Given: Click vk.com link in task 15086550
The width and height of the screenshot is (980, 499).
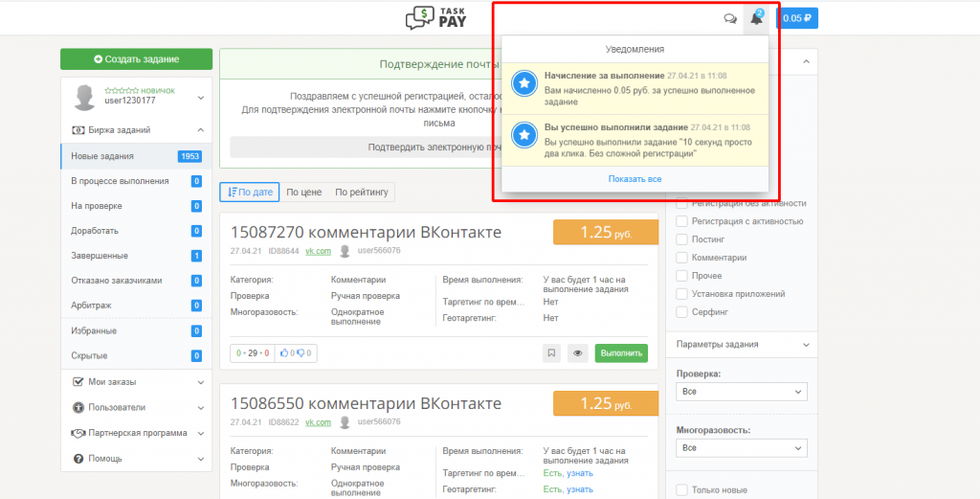Looking at the screenshot, I should (x=318, y=422).
